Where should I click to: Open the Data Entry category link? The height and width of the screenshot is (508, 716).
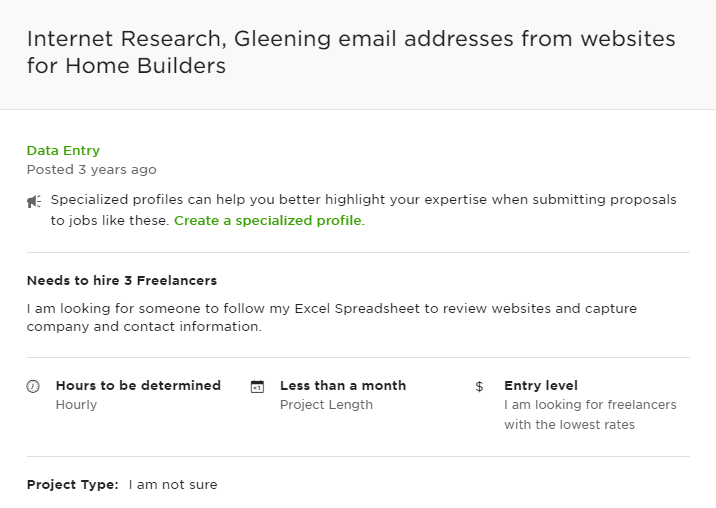pyautogui.click(x=63, y=150)
